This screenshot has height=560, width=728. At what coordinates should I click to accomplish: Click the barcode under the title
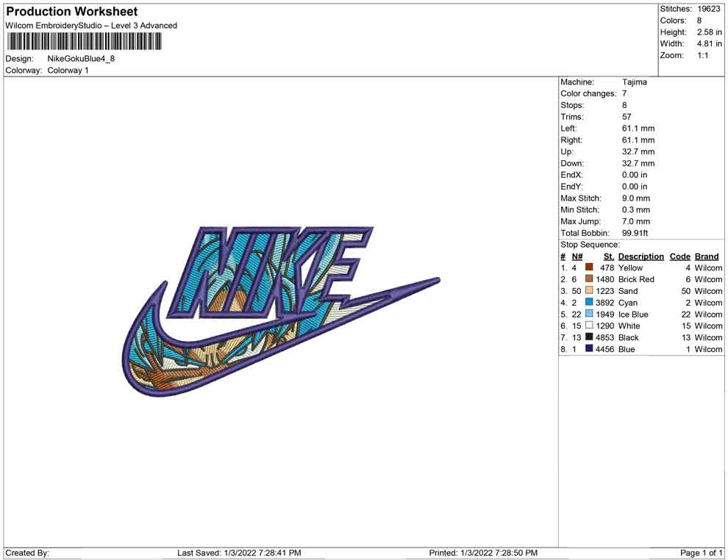84,42
